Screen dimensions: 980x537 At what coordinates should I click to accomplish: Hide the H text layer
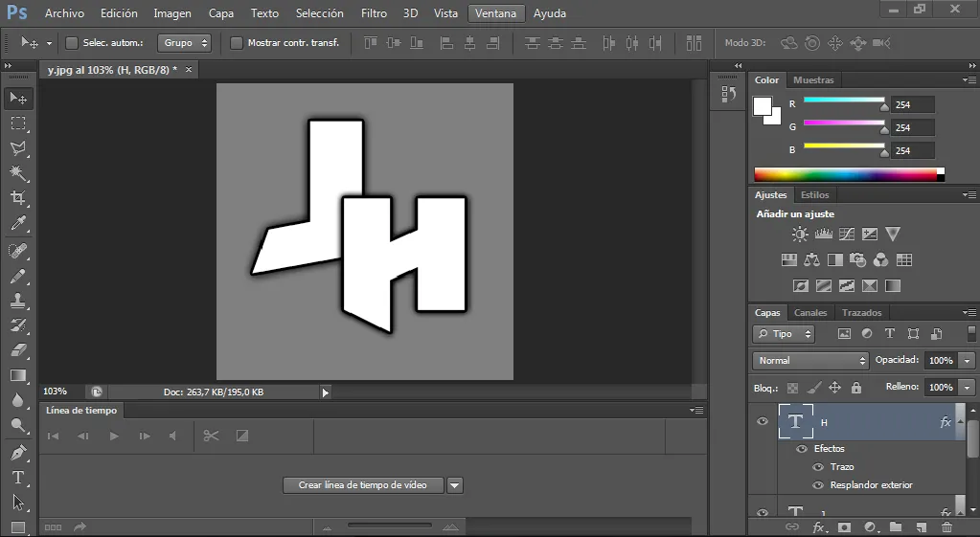[x=763, y=421]
